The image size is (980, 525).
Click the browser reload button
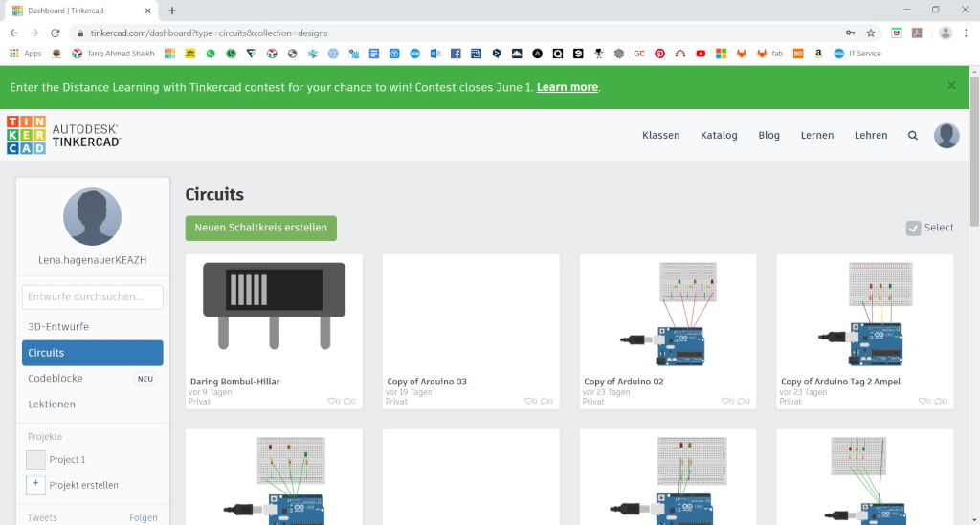pos(55,33)
